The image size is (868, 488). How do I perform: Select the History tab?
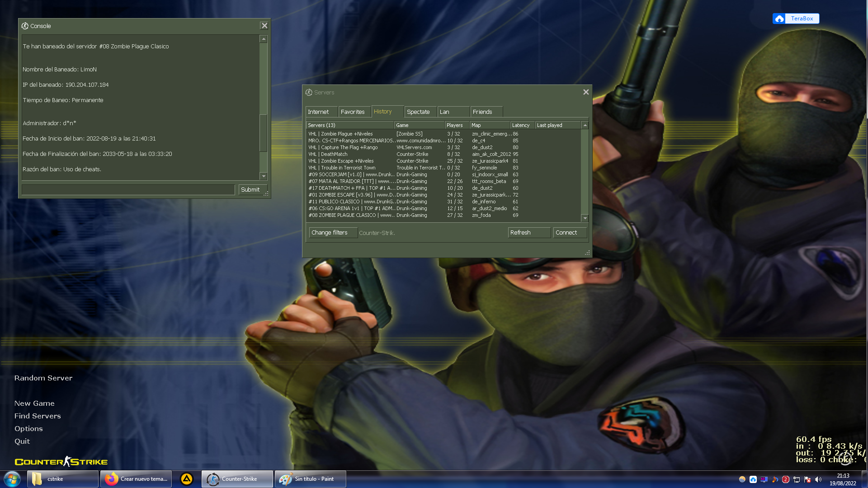387,111
